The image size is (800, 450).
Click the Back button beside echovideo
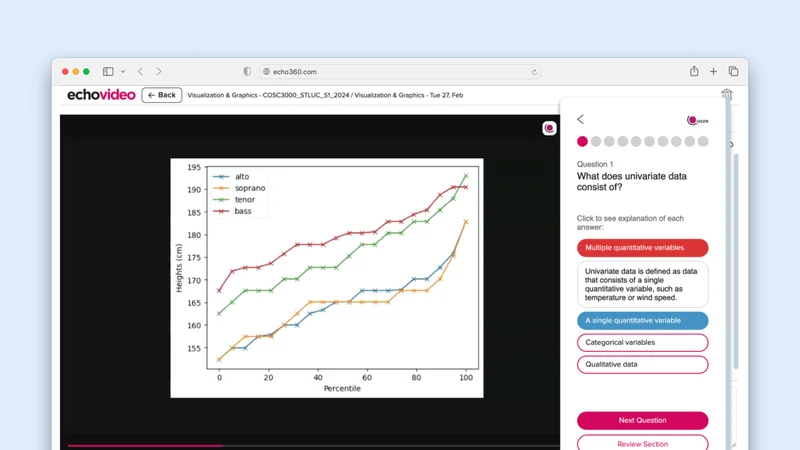(x=161, y=95)
